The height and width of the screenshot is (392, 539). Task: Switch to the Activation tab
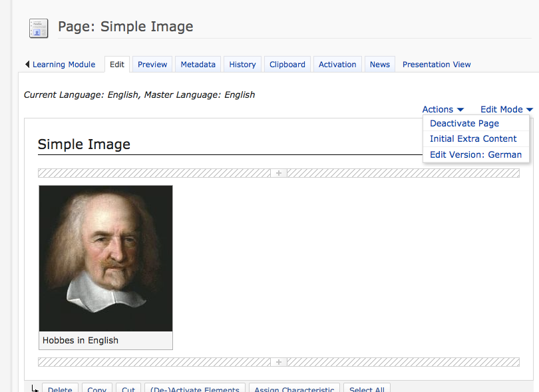[337, 65]
